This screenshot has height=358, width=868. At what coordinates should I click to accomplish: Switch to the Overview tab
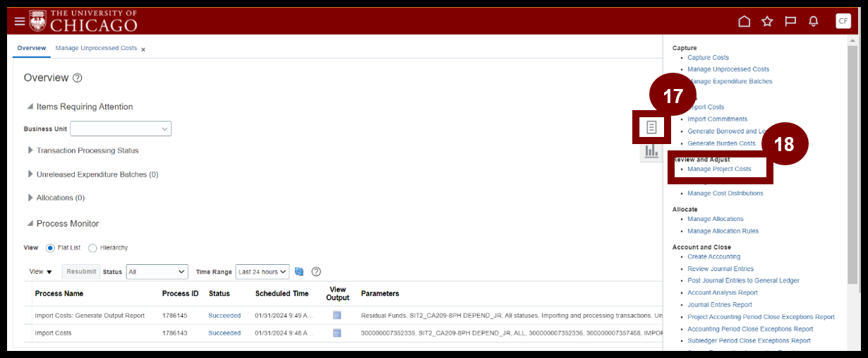pos(32,48)
